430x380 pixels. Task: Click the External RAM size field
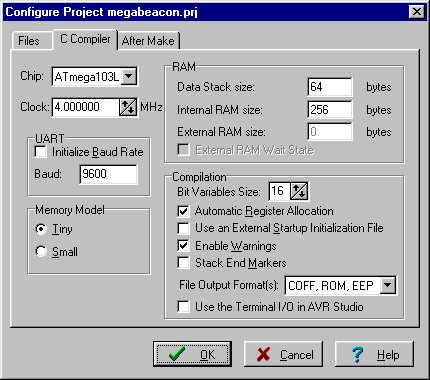click(x=329, y=132)
